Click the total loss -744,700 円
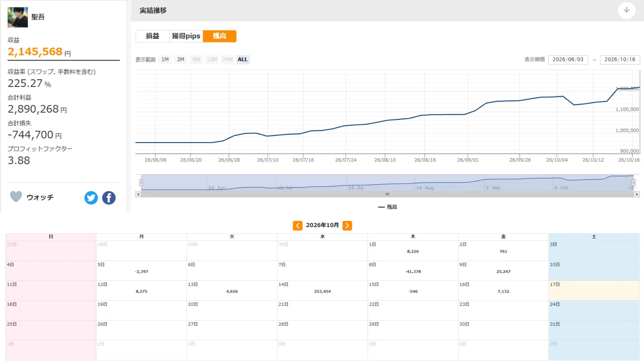The width and height of the screenshot is (644, 362). 35,135
